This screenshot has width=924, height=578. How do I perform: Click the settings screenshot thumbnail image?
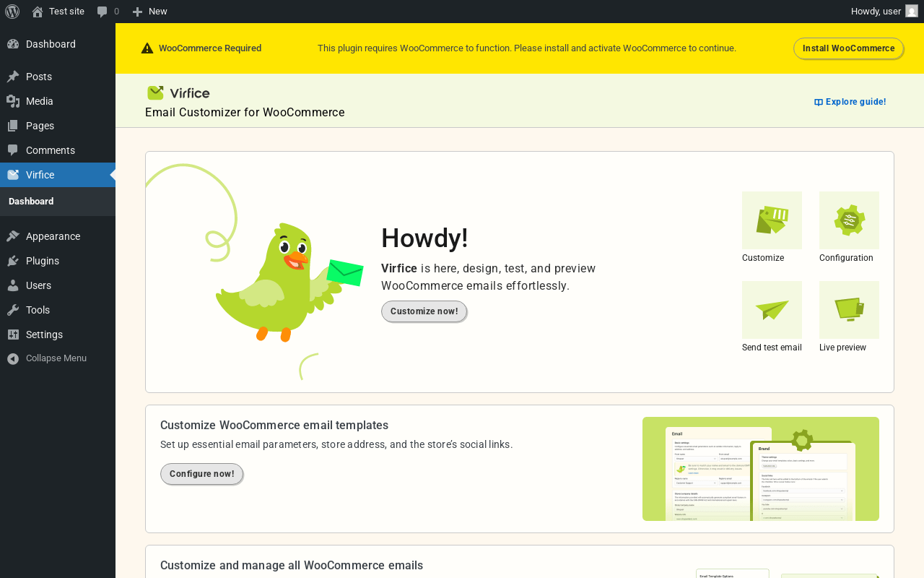(x=761, y=469)
